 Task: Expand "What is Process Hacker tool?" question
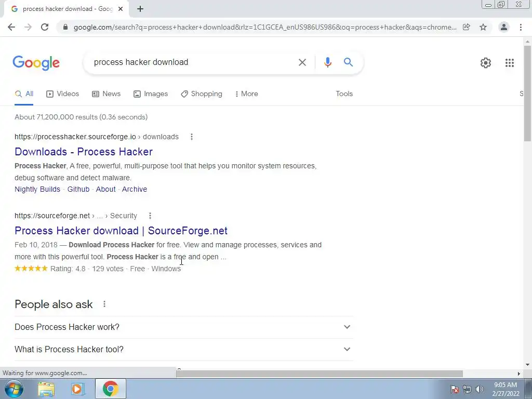click(183, 350)
